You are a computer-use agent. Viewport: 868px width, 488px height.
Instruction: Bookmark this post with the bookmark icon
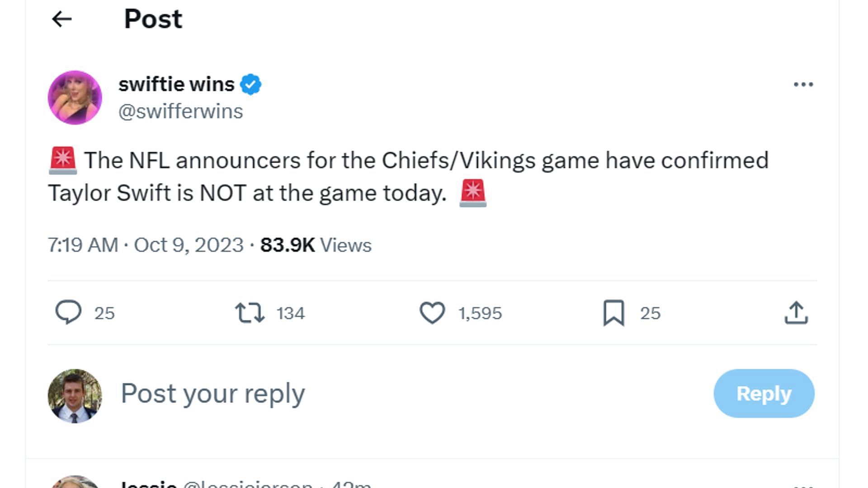613,313
